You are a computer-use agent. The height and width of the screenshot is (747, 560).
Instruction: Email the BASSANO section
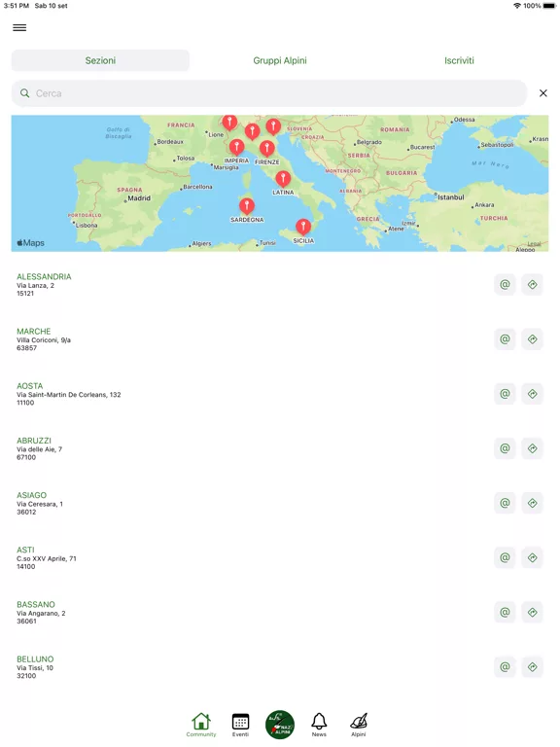pyautogui.click(x=505, y=612)
